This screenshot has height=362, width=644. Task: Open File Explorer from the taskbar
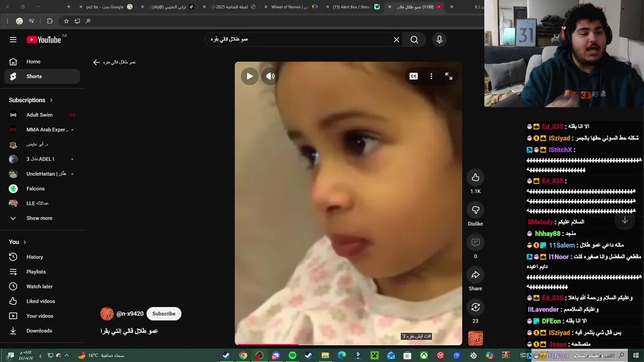coord(326,355)
